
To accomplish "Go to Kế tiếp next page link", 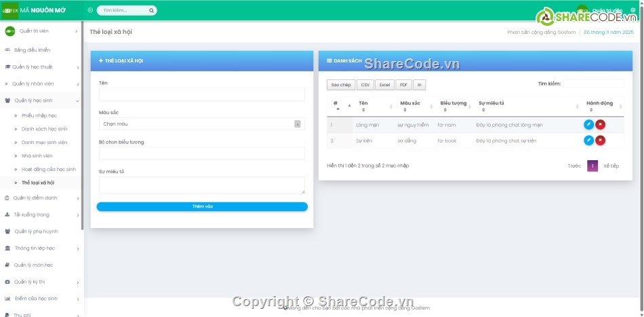I will (x=611, y=166).
